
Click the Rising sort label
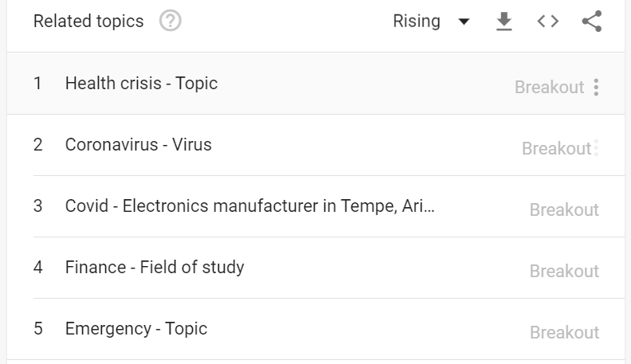417,22
